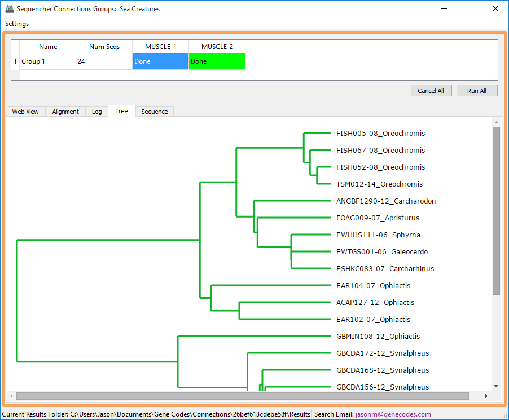Click the jasonm@genecodes.com search email
This screenshot has width=509, height=420.
click(393, 414)
